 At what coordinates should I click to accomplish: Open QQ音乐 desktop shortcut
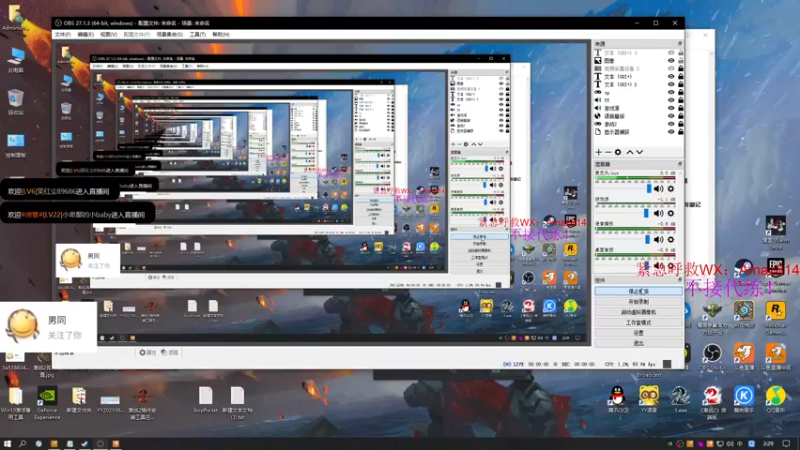[776, 399]
